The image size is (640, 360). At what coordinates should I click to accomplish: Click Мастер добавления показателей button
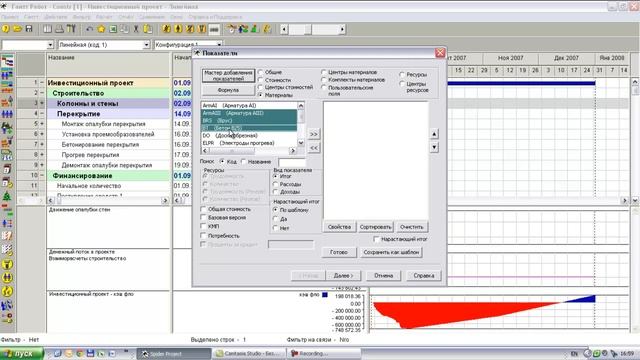coord(228,76)
